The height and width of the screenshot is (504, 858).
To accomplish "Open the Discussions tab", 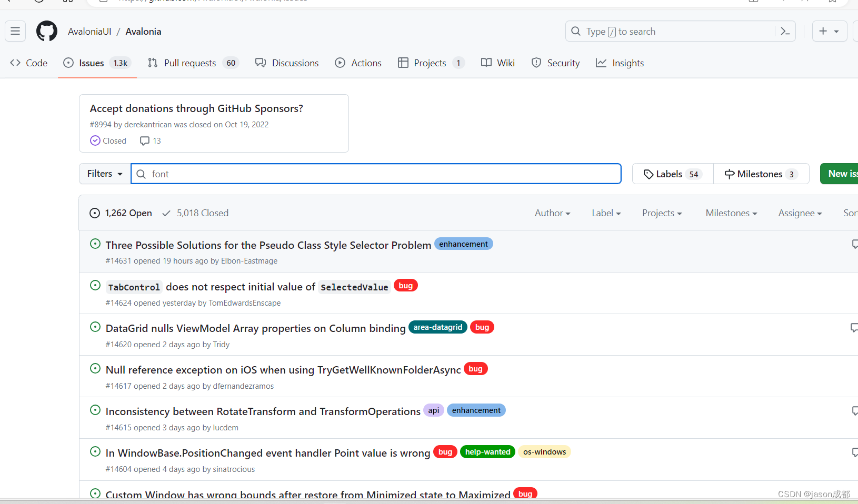I will [x=287, y=63].
